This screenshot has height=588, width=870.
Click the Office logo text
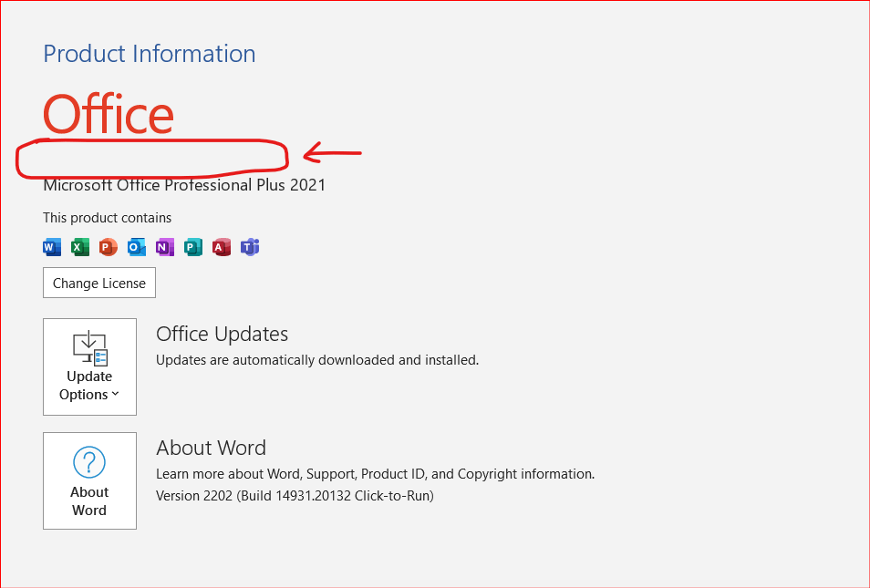pos(109,114)
